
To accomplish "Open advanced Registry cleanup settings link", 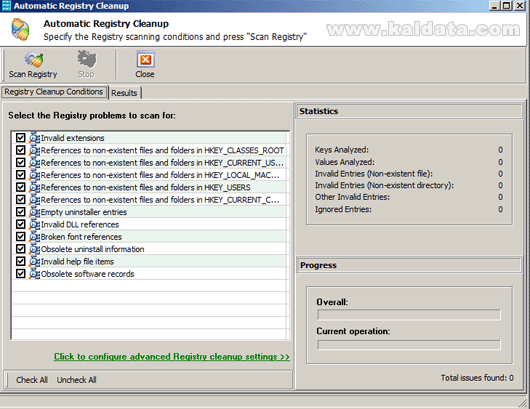I will point(172,357).
